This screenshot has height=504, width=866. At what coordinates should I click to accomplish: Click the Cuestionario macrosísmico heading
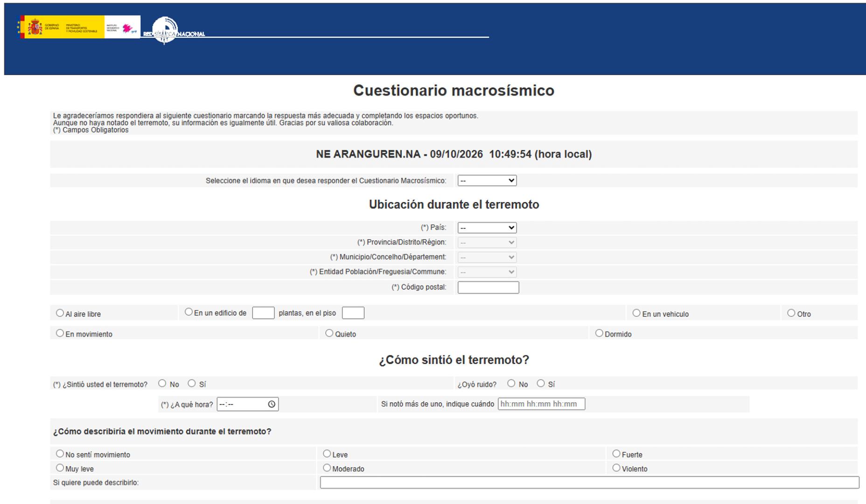[x=454, y=91]
